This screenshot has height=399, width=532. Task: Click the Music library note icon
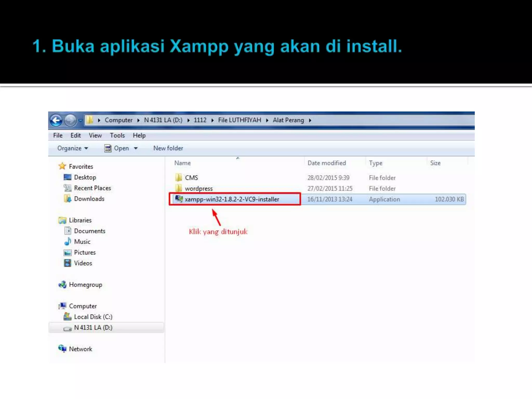tap(68, 242)
